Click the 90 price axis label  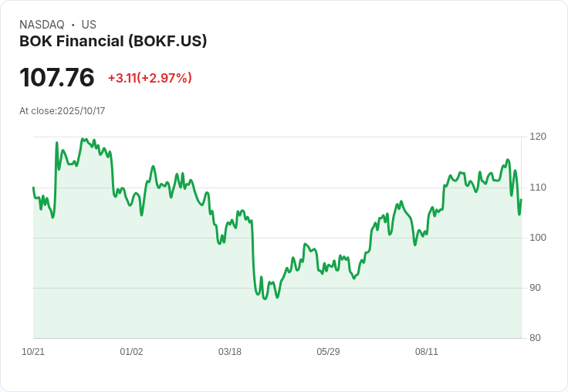pyautogui.click(x=535, y=288)
